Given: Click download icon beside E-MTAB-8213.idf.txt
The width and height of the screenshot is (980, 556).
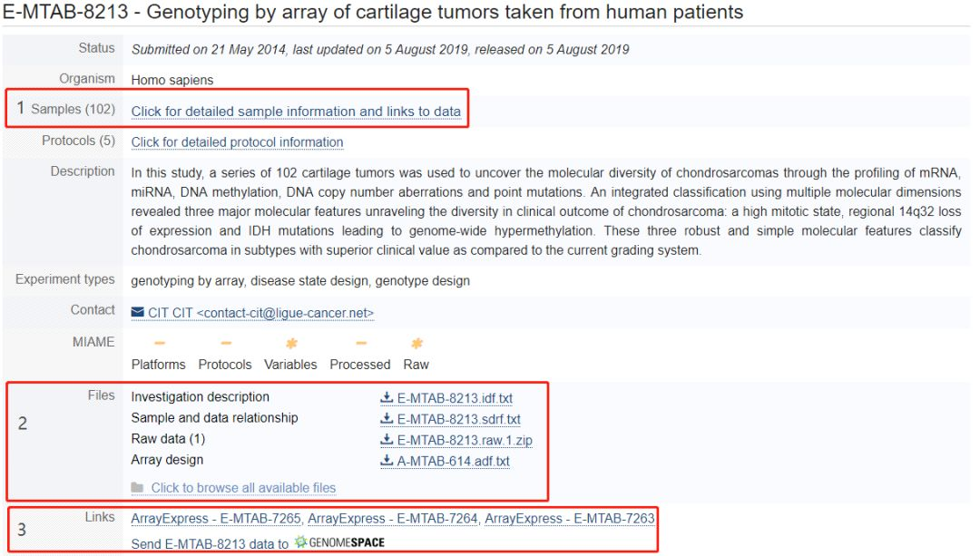Looking at the screenshot, I should pyautogui.click(x=387, y=397).
